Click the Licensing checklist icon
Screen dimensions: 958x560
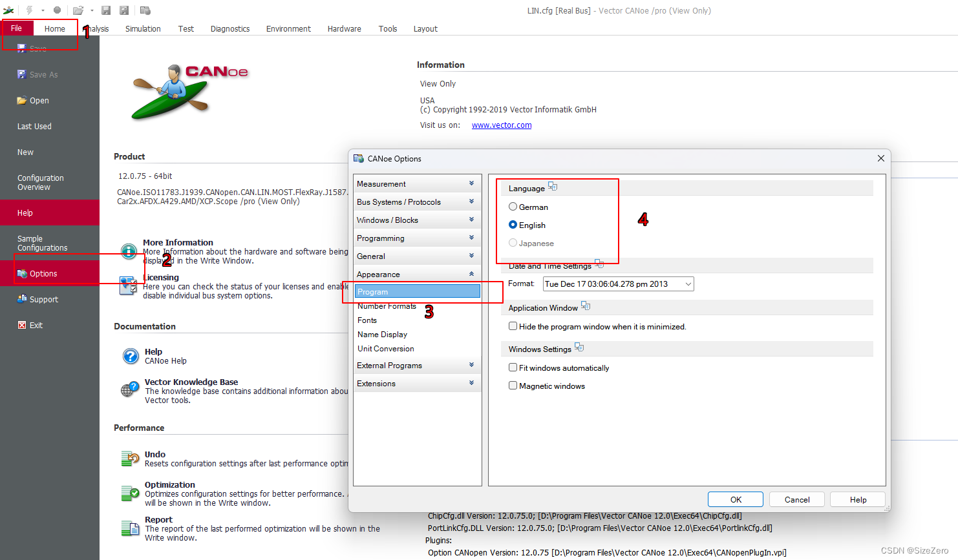[x=128, y=285]
